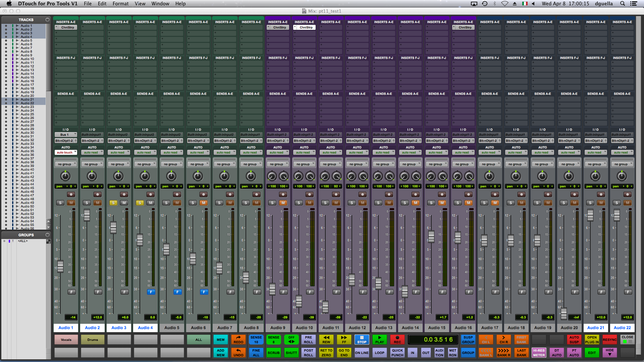The image size is (644, 362).
Task: Open output selector on Audio 3
Action: [x=117, y=141]
